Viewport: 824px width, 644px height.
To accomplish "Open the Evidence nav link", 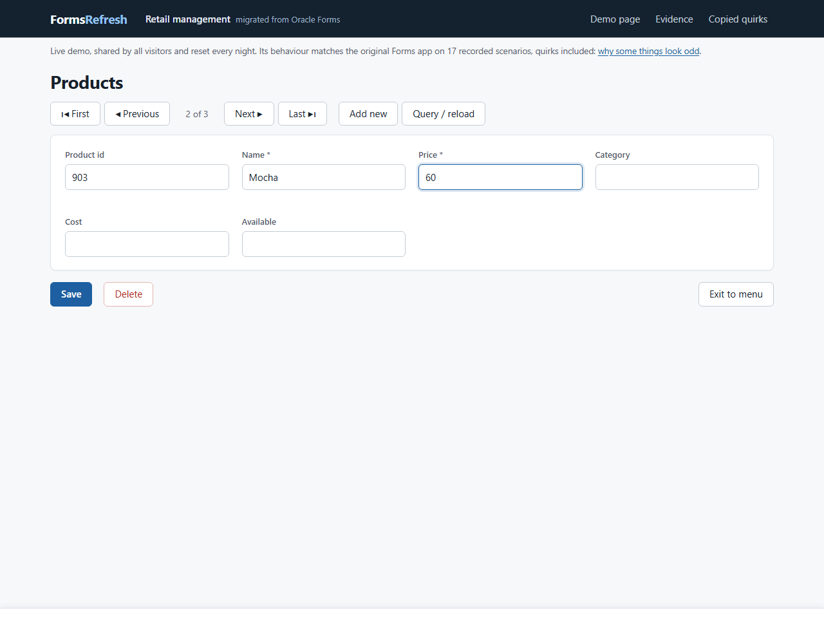I will (674, 19).
